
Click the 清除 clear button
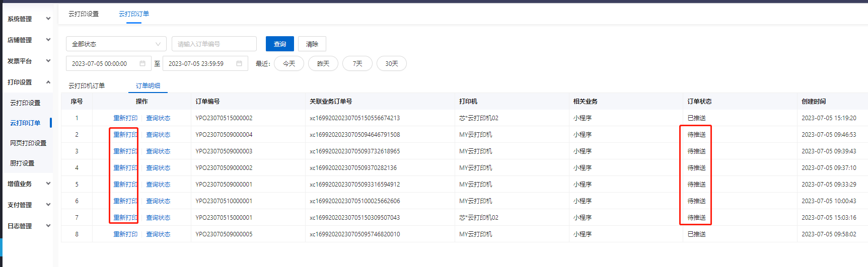(x=312, y=44)
